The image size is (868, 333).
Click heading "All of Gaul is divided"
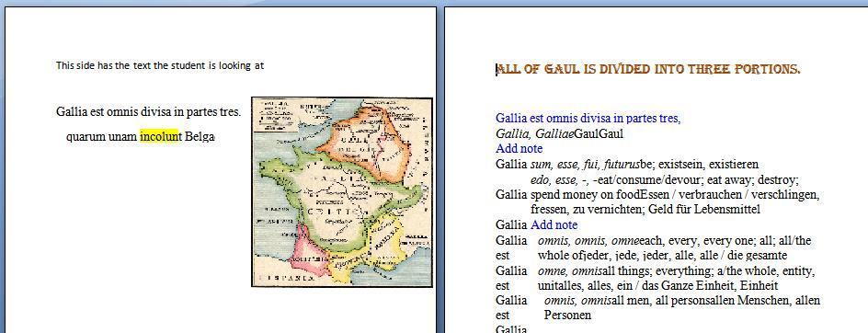(x=648, y=69)
